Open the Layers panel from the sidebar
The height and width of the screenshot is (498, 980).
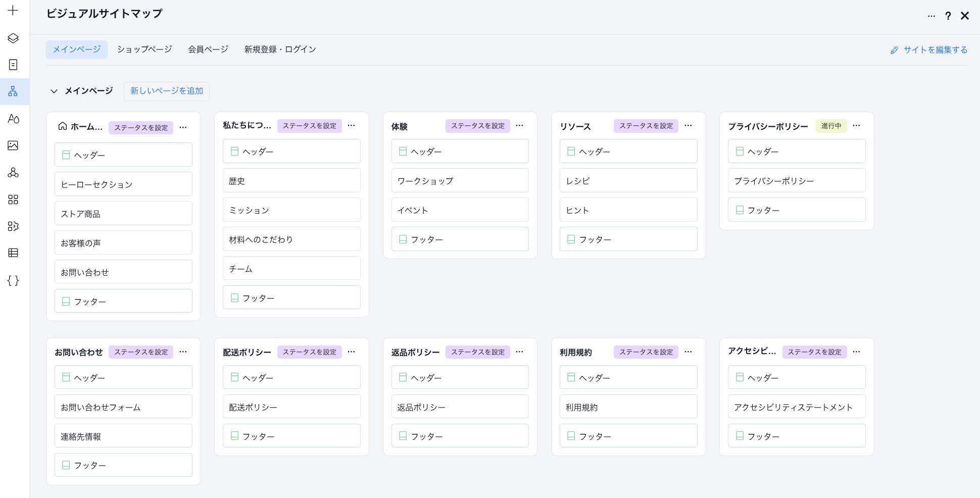13,38
